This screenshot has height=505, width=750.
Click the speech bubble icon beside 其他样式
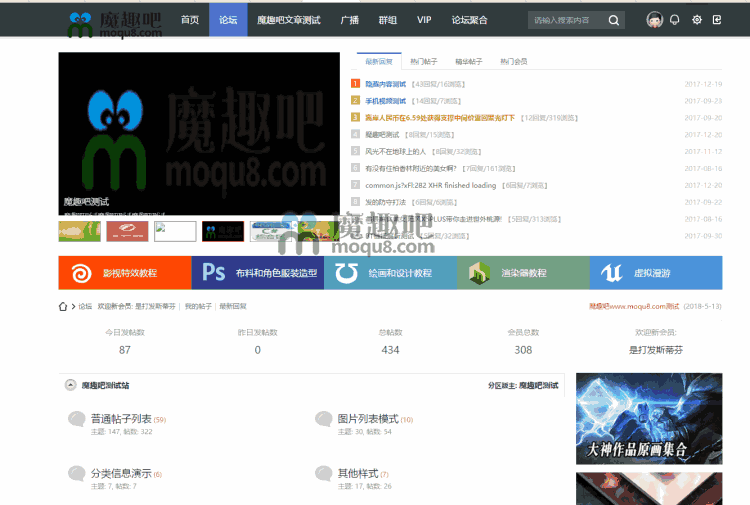coord(323,474)
